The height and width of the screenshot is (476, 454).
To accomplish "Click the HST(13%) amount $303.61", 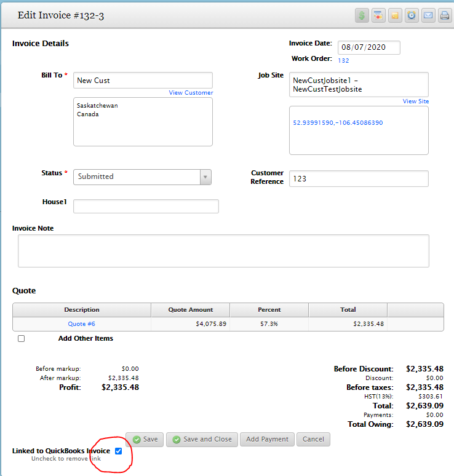I will [x=431, y=397].
